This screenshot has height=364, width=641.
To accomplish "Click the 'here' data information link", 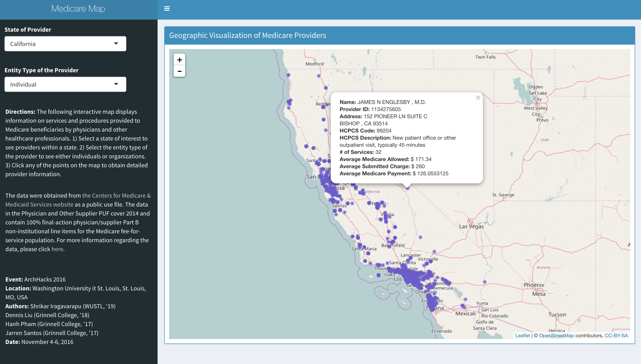I will [x=57, y=249].
